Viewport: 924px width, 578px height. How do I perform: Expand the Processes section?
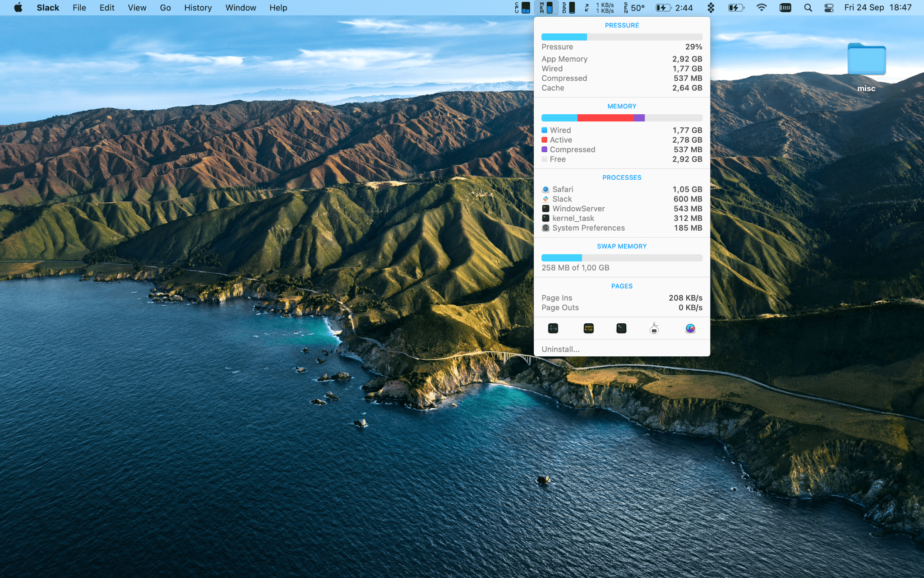tap(621, 177)
